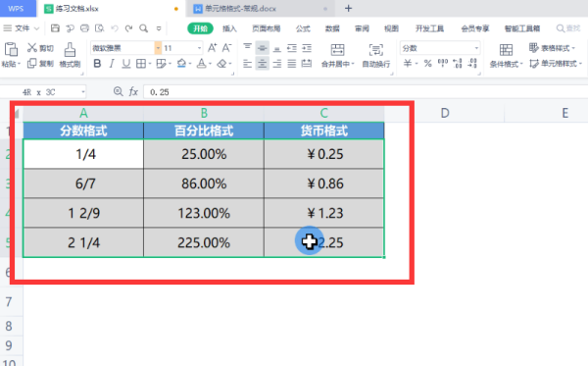Click the distributed alignment icon
Viewport: 588px width, 366px height.
[x=307, y=64]
